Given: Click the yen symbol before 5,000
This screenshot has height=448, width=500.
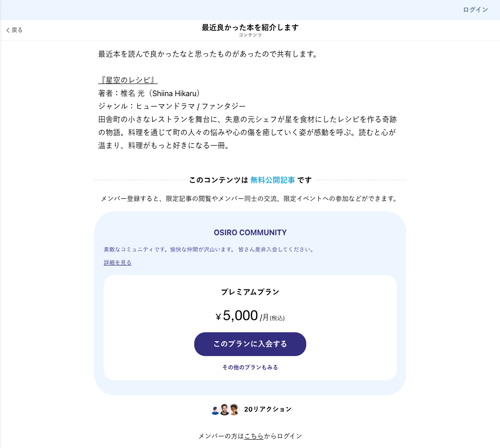Looking at the screenshot, I should (218, 317).
